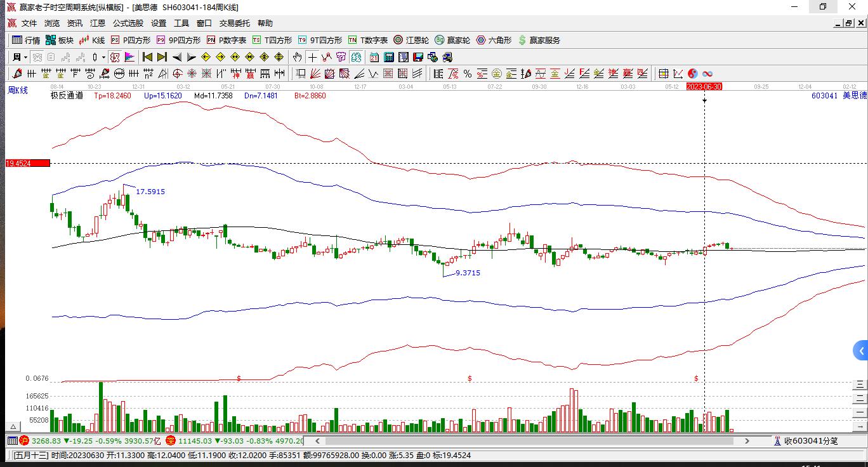Click the 17.5915 high price label
The height and width of the screenshot is (467, 868).
[150, 192]
